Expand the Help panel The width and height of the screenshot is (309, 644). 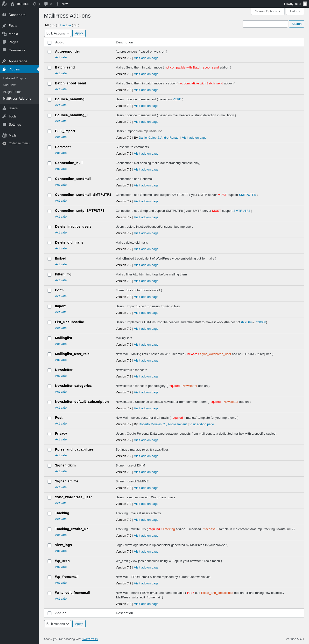coord(295,11)
